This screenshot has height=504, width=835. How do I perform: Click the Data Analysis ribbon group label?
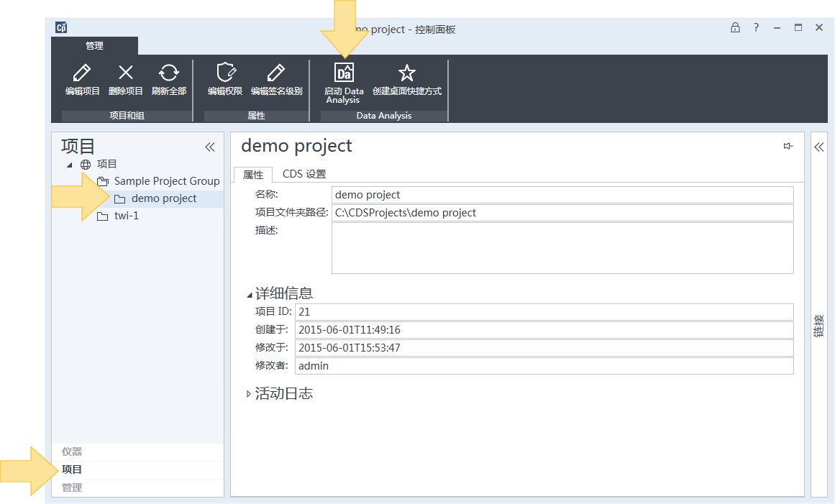click(384, 116)
